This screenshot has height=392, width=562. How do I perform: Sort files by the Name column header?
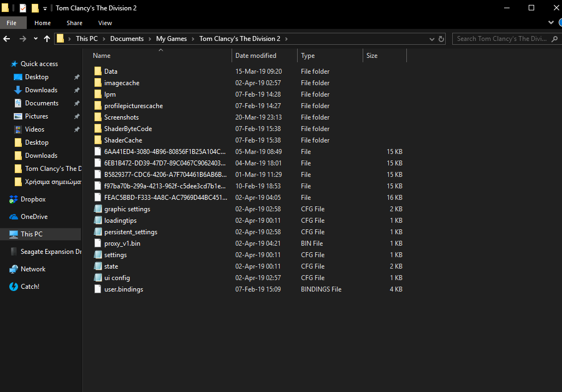pyautogui.click(x=102, y=56)
